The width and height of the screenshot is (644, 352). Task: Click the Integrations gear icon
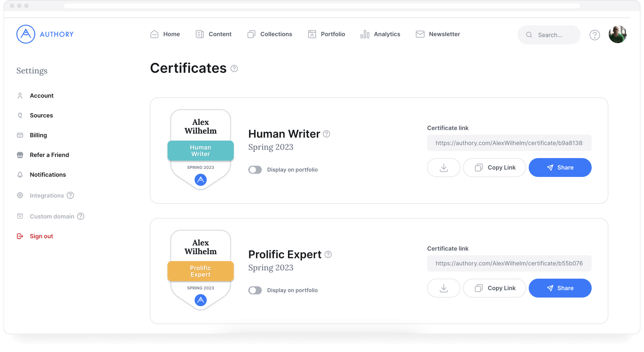(x=20, y=195)
